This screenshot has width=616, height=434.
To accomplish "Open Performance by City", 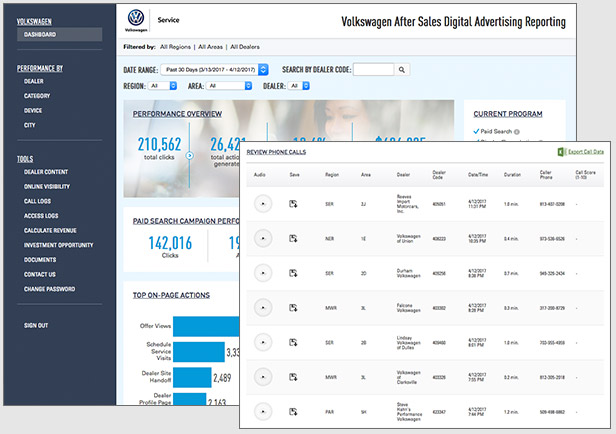I will click(x=29, y=125).
